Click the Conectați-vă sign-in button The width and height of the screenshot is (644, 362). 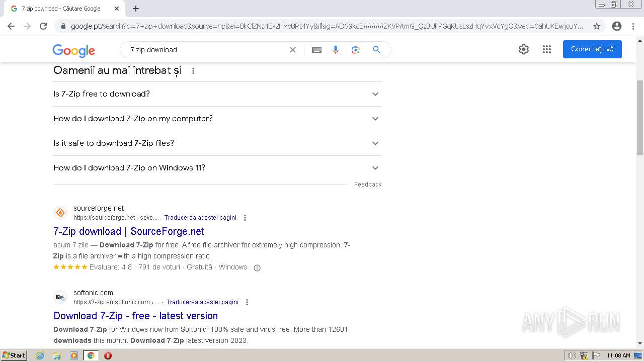tap(592, 49)
